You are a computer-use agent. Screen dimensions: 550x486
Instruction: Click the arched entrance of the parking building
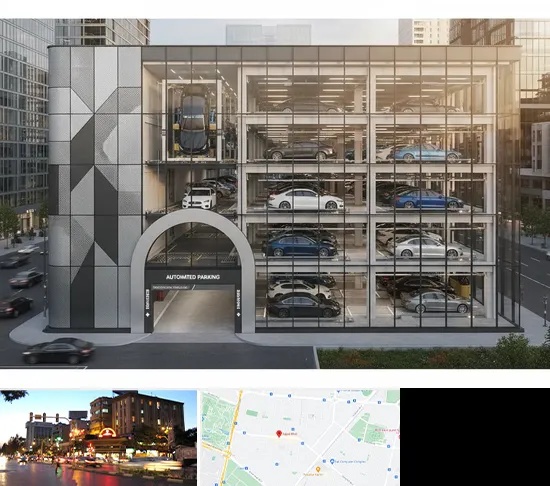pos(193,272)
